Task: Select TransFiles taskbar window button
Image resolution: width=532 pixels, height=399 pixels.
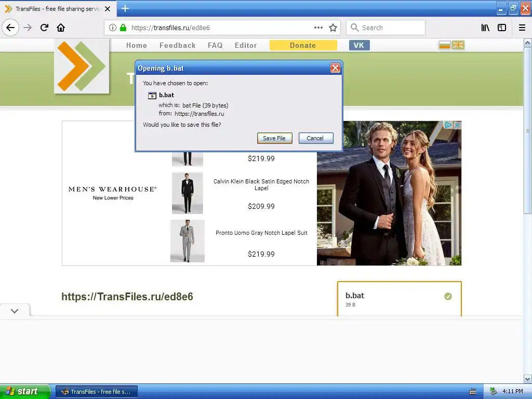Action: (x=96, y=392)
